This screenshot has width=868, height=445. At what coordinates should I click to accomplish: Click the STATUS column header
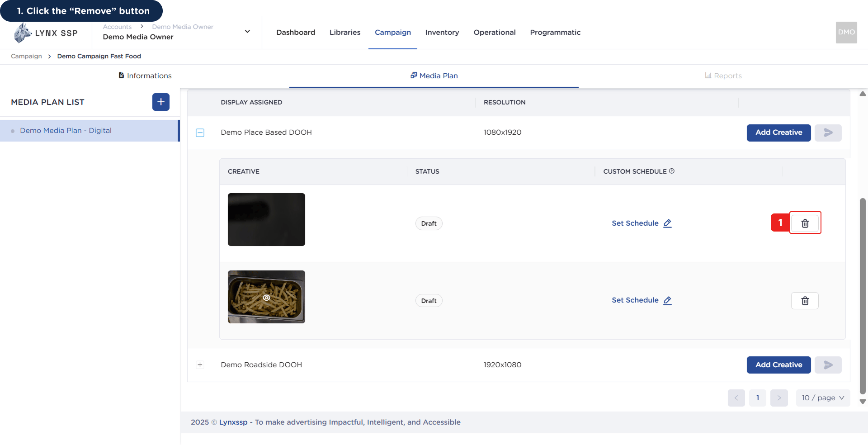pyautogui.click(x=427, y=171)
